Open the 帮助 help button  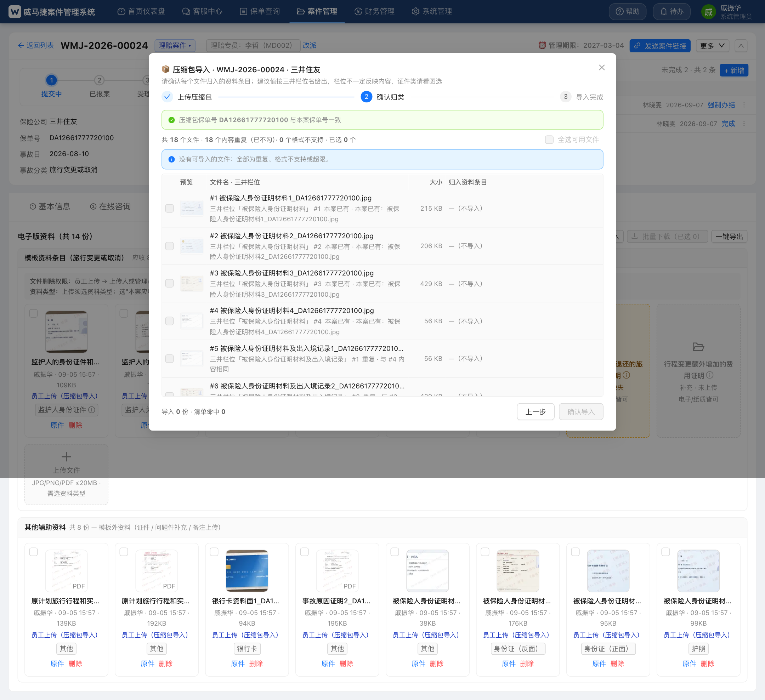[627, 11]
